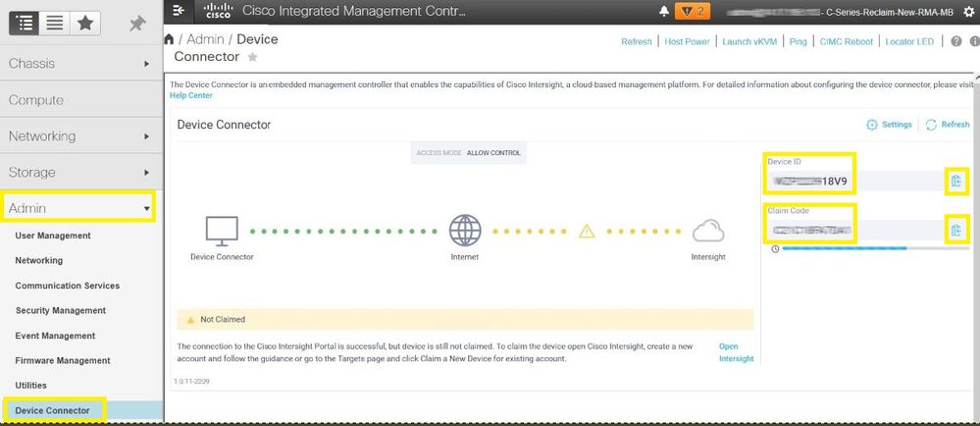Click the Internet globe icon
Screen dimensions: 980x426
coord(465,231)
